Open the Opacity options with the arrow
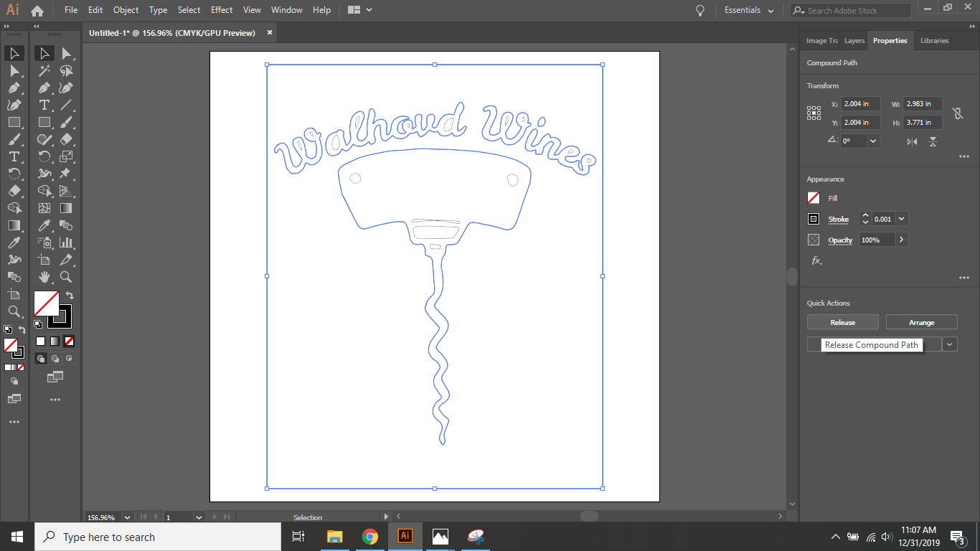 point(903,240)
